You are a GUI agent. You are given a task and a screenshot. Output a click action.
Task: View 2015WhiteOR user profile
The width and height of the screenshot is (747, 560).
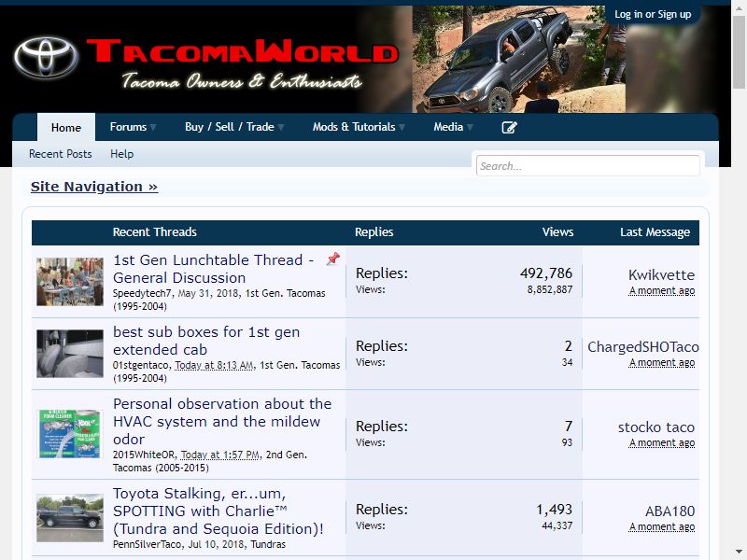pos(144,455)
